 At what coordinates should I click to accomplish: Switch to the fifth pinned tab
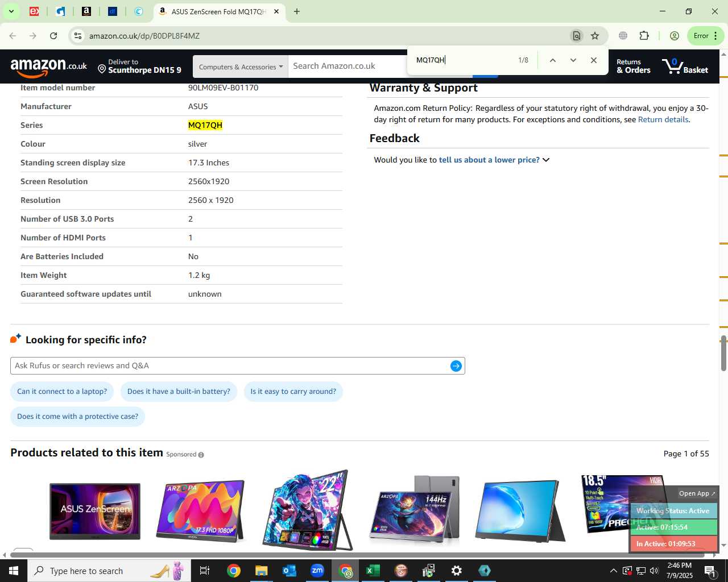[139, 11]
